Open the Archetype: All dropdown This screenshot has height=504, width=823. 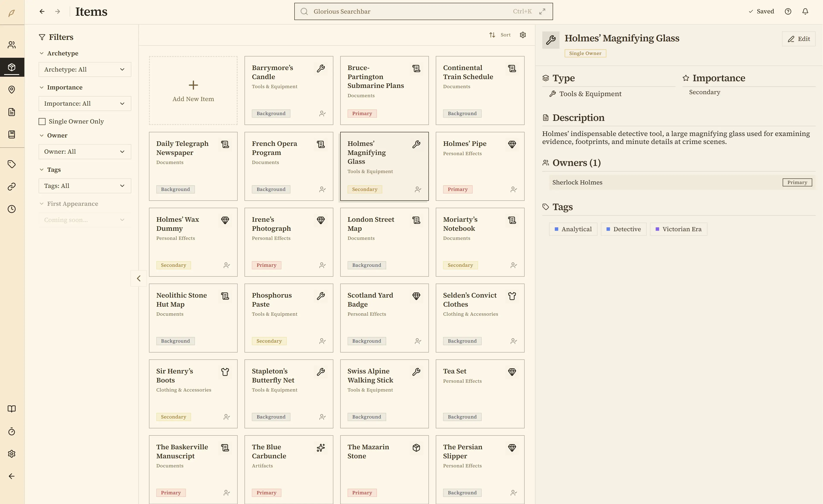coord(85,69)
